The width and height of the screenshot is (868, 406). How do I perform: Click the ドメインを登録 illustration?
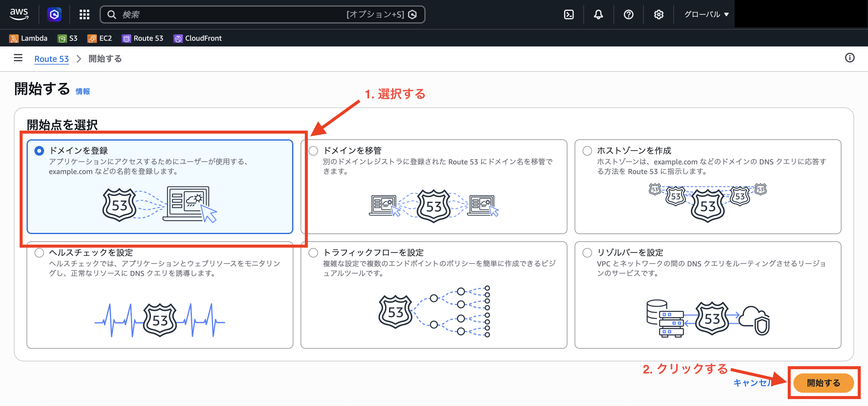coord(160,204)
